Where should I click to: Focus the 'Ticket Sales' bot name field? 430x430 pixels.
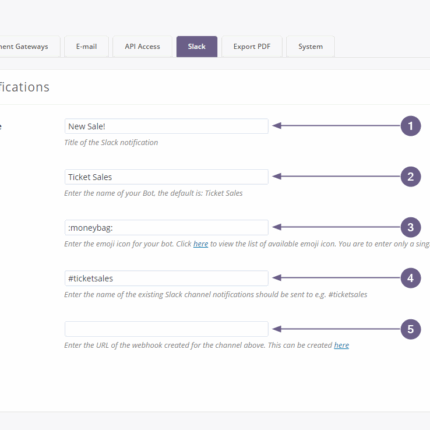(166, 177)
